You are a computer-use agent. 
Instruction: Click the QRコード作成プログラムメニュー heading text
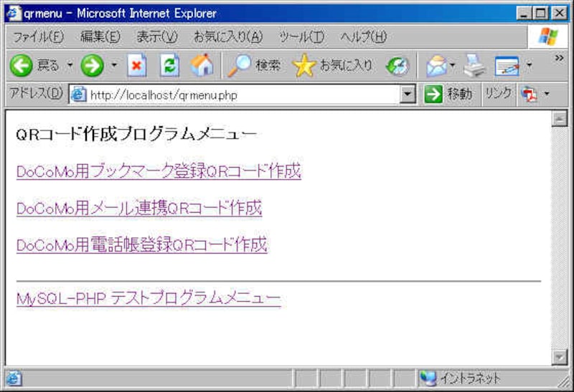tap(136, 134)
